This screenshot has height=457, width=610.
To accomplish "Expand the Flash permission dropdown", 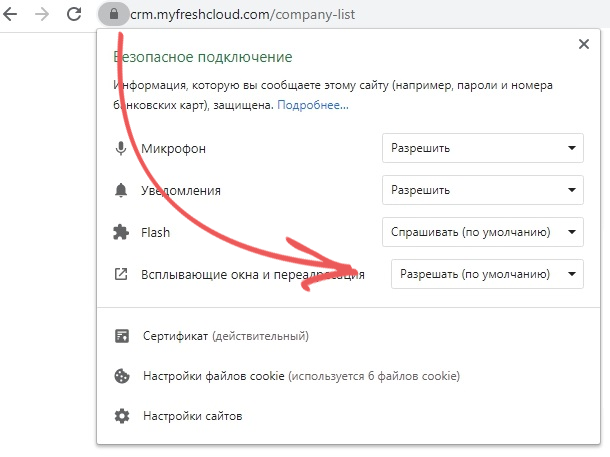I will coord(483,232).
